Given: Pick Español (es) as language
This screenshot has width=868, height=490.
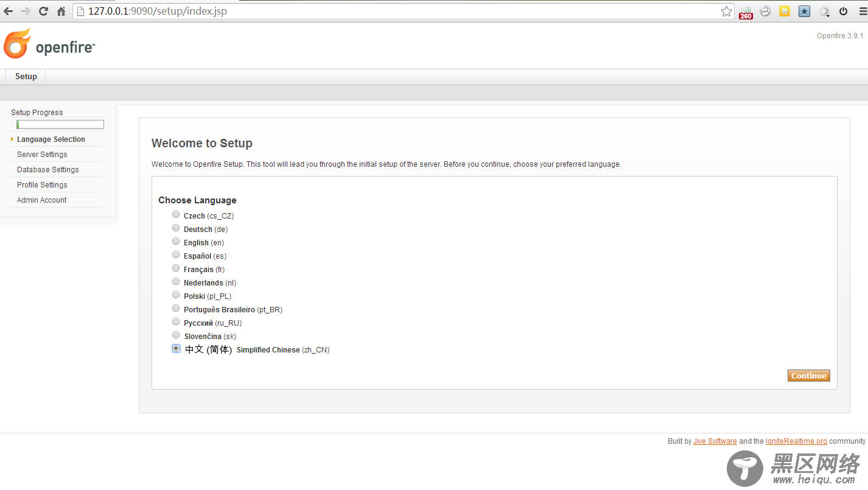Looking at the screenshot, I should 176,254.
